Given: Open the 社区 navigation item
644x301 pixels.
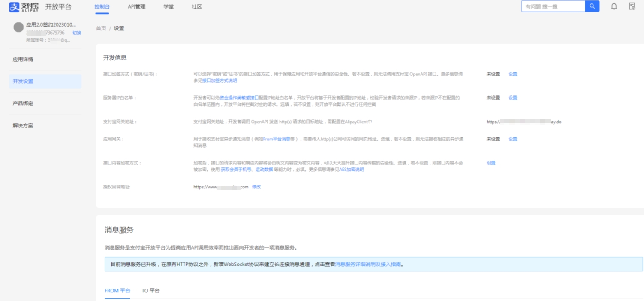Looking at the screenshot, I should click(x=197, y=7).
